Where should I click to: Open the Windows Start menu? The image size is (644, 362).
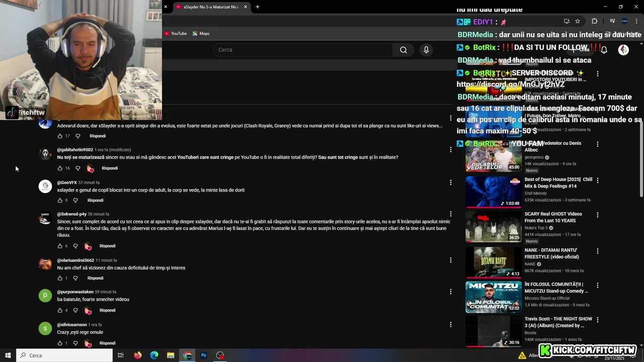pyautogui.click(x=8, y=355)
